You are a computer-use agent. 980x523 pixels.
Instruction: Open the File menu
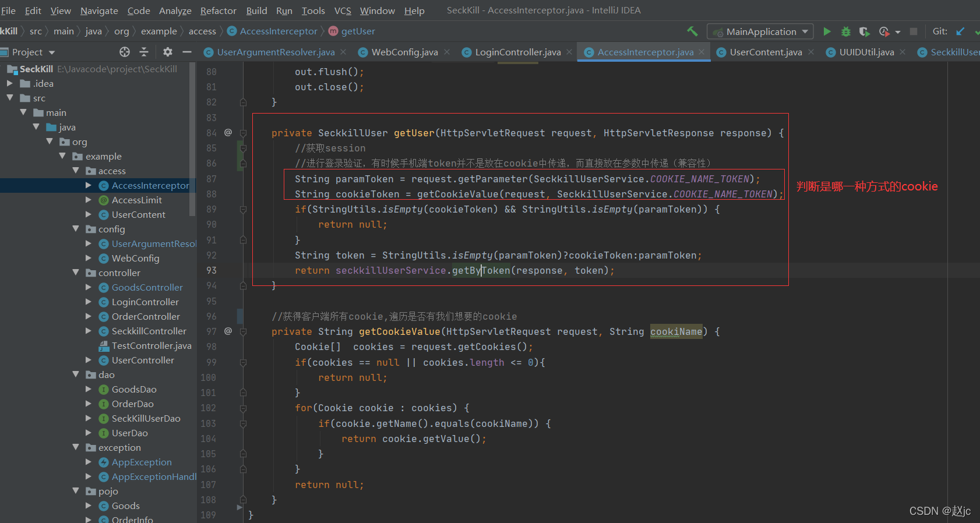click(8, 10)
